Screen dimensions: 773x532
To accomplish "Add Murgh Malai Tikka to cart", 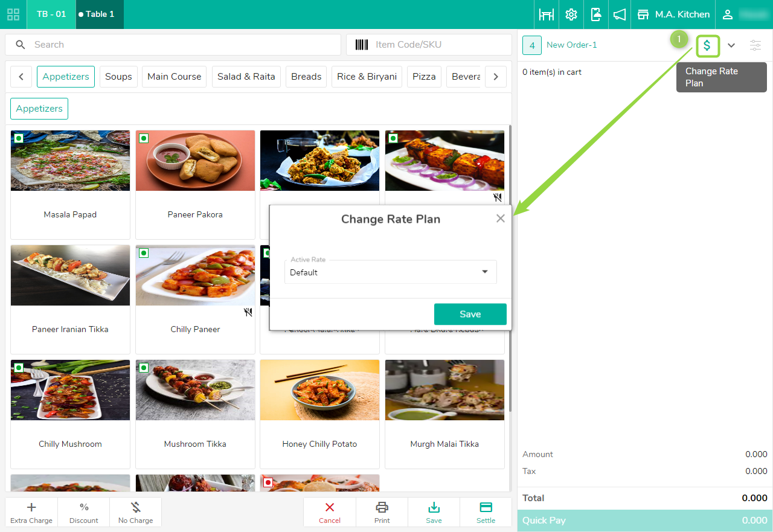I will [444, 414].
